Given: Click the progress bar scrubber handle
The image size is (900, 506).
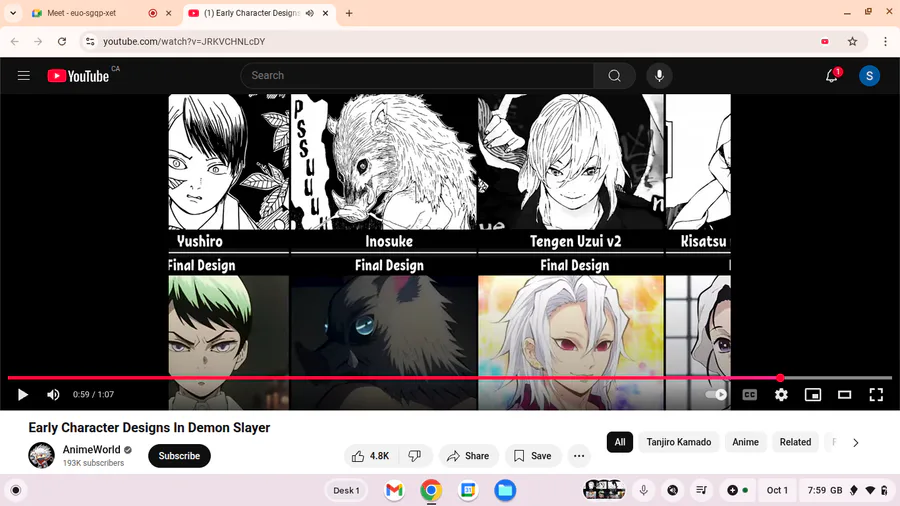Looking at the screenshot, I should (x=780, y=377).
